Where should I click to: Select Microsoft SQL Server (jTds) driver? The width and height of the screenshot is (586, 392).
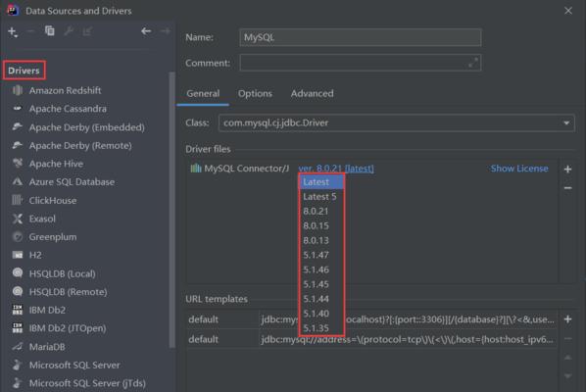(87, 383)
